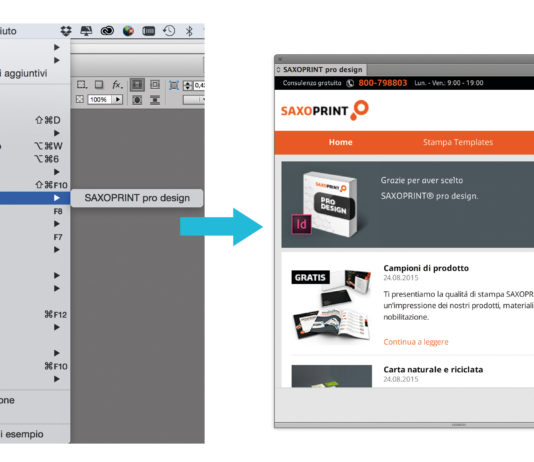This screenshot has height=462, width=534.
Task: Select the menu item ending in 'esempio'
Action: [35, 434]
